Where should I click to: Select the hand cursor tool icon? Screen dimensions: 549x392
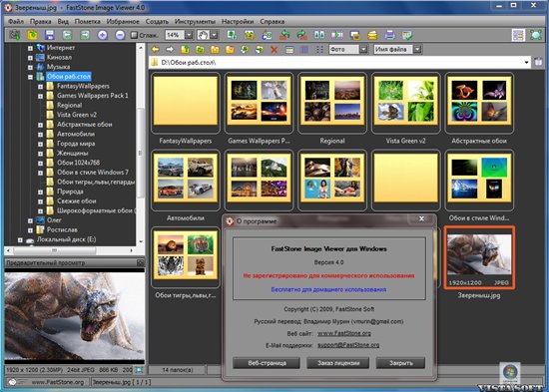tap(203, 35)
